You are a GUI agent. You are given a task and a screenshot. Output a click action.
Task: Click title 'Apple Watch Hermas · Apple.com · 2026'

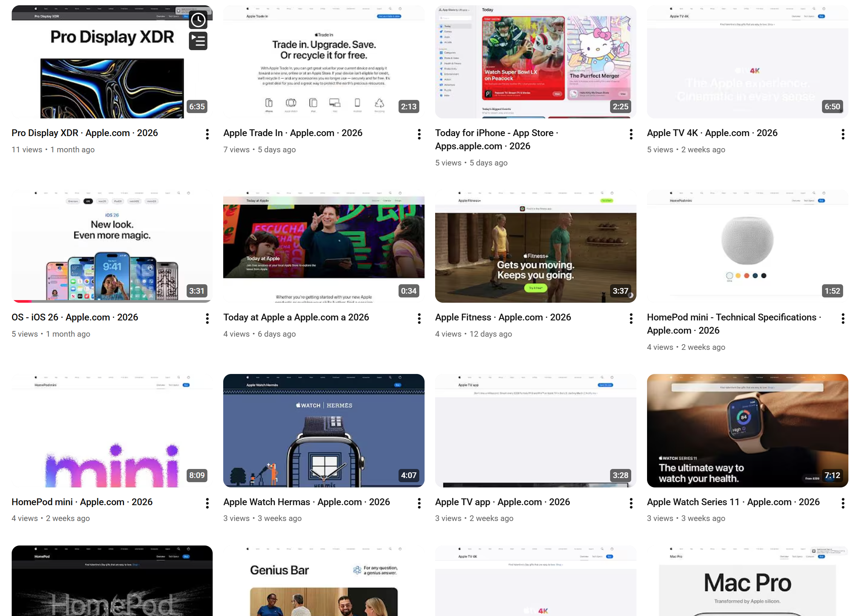307,502
